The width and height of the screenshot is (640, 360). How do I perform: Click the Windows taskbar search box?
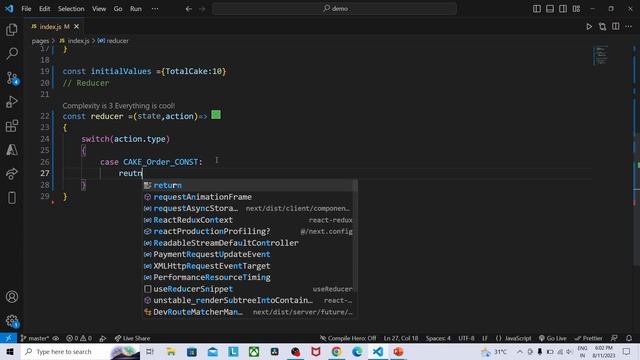(80, 351)
